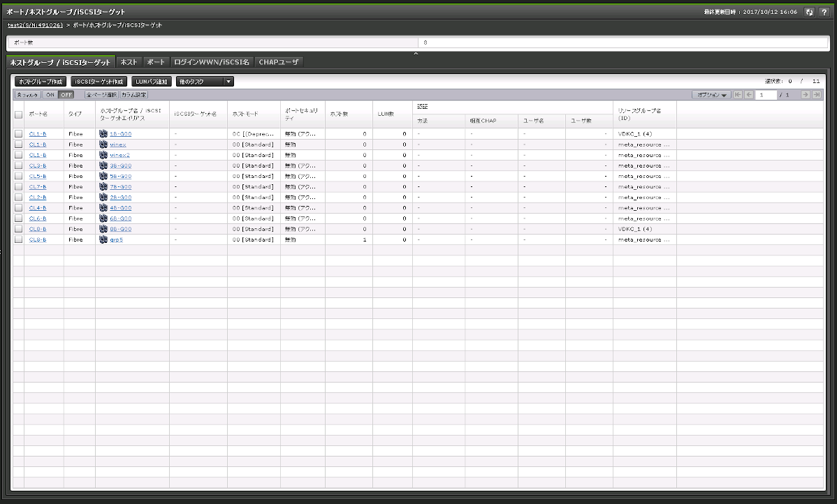837x504 pixels.
Task: Check the select-all checkbox in table header
Action: click(x=19, y=114)
